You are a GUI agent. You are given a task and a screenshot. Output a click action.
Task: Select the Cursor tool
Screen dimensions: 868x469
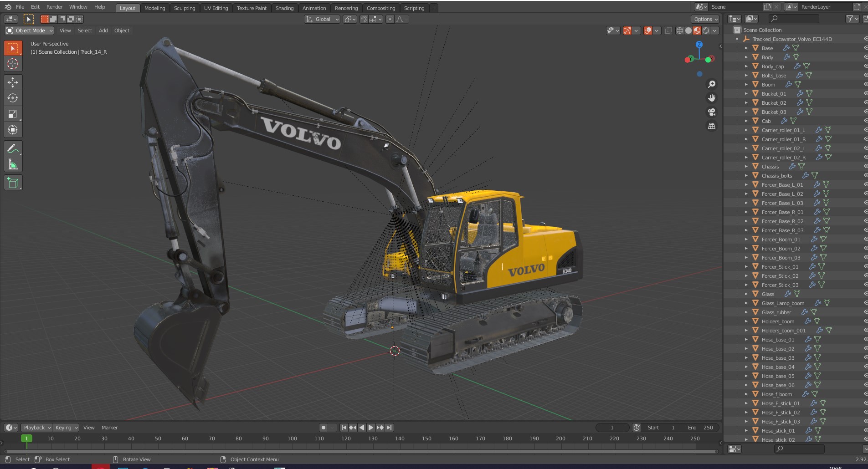coord(13,64)
